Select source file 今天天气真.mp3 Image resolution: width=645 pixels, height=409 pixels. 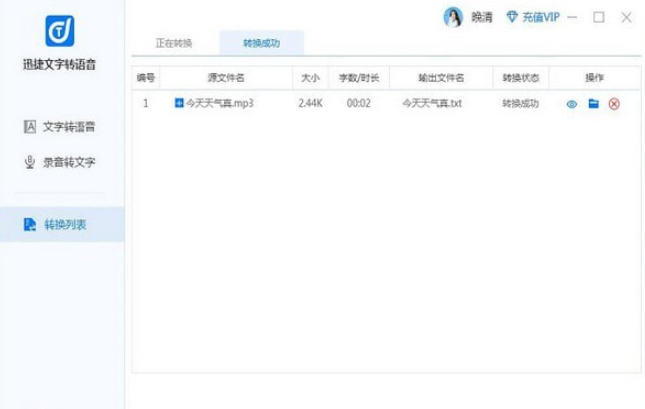(220, 103)
